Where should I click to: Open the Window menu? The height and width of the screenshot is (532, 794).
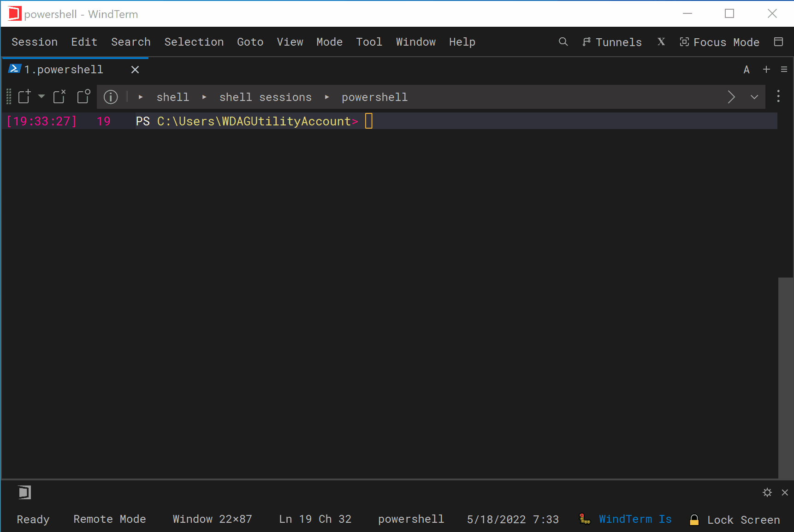coord(416,42)
